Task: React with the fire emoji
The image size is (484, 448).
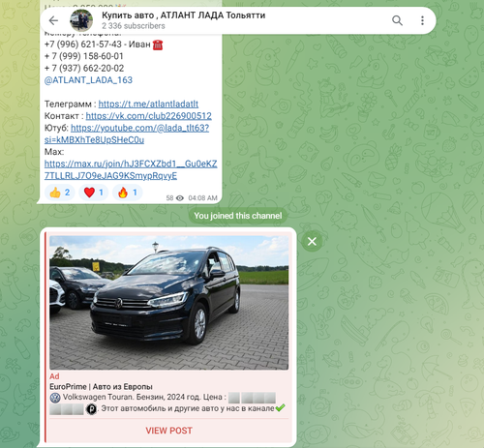Action: coord(128,193)
